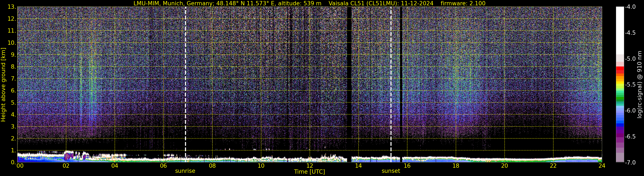The width and height of the screenshot is (644, 176).
Task: Click the "Height above ground [km]" axis title
Action: click(3, 85)
